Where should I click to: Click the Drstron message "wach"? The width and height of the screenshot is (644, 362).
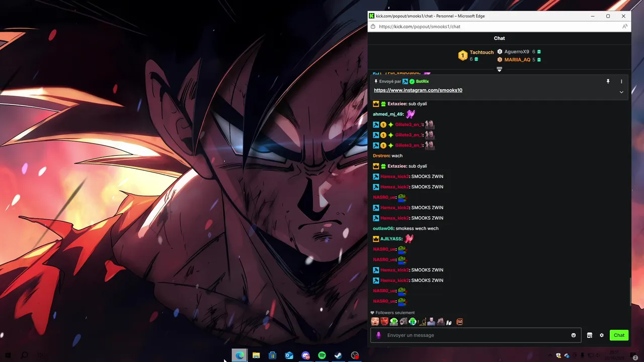point(397,156)
